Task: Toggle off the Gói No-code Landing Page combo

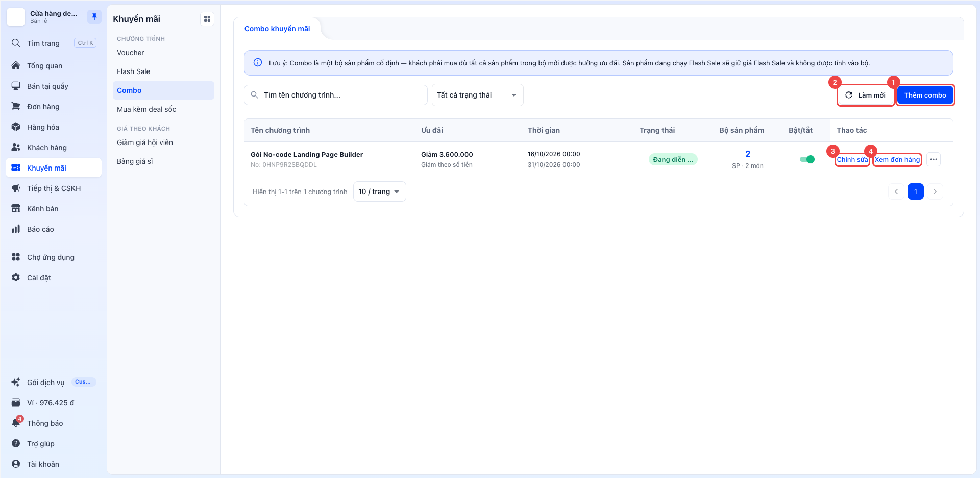Action: pyautogui.click(x=807, y=159)
